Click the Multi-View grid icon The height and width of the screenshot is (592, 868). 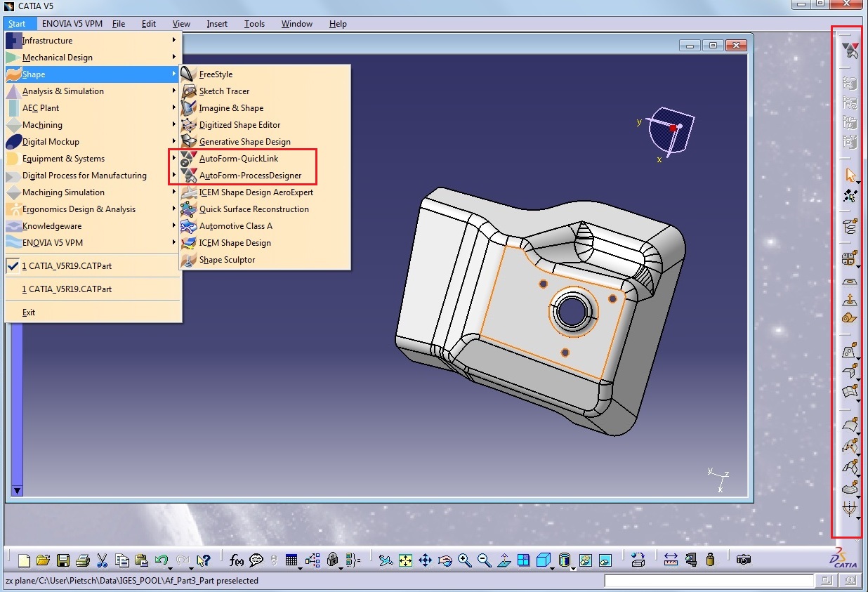pos(523,560)
